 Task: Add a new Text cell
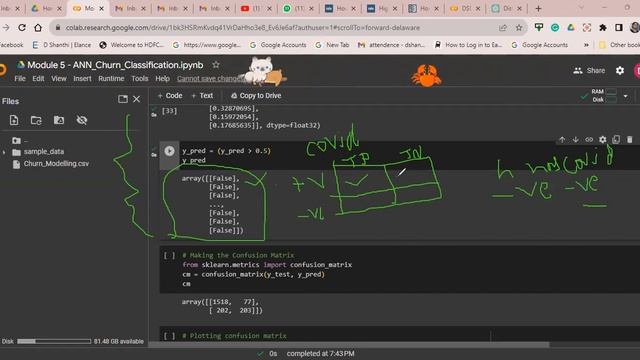coord(202,96)
